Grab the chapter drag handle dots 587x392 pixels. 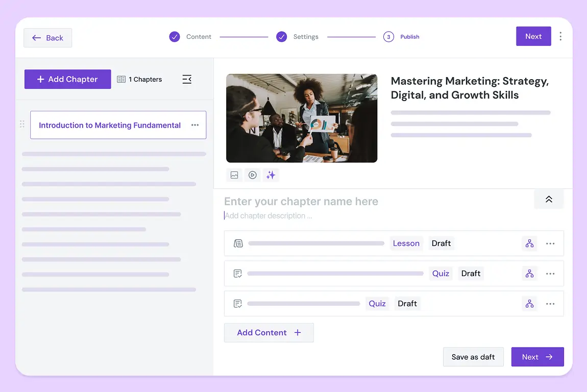22,124
